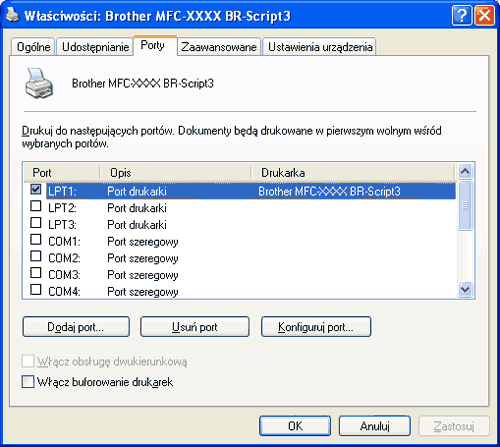Enable the COM1 serial port checkbox

tap(36, 239)
